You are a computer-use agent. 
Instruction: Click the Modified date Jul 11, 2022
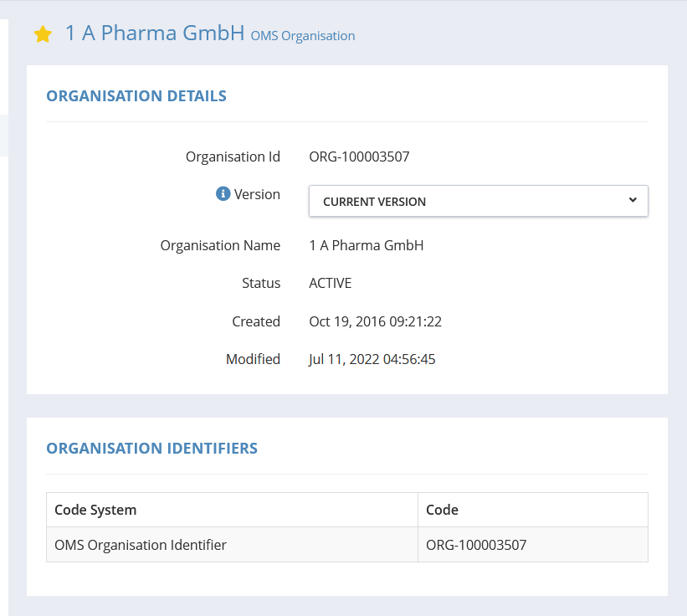tap(372, 359)
